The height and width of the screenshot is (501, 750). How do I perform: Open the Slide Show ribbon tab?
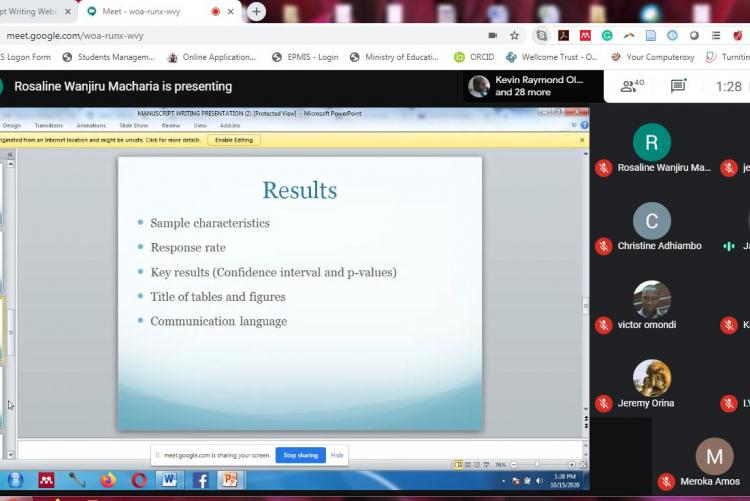(x=133, y=125)
